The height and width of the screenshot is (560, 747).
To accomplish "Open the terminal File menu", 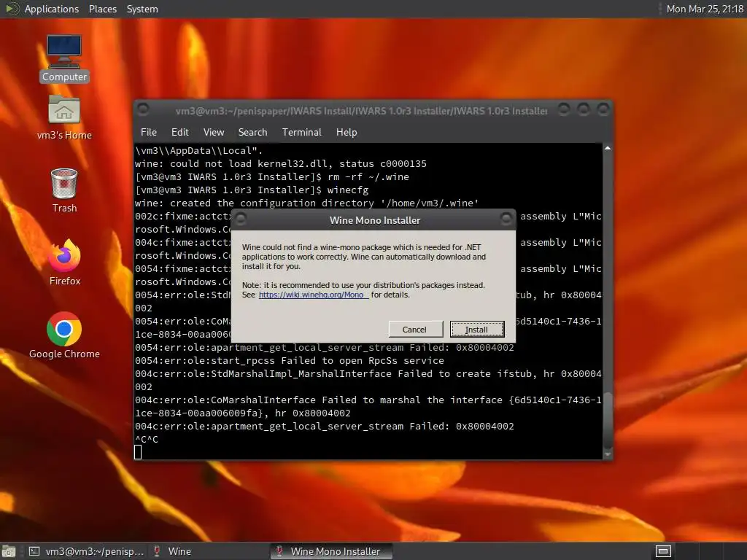I will pos(149,133).
